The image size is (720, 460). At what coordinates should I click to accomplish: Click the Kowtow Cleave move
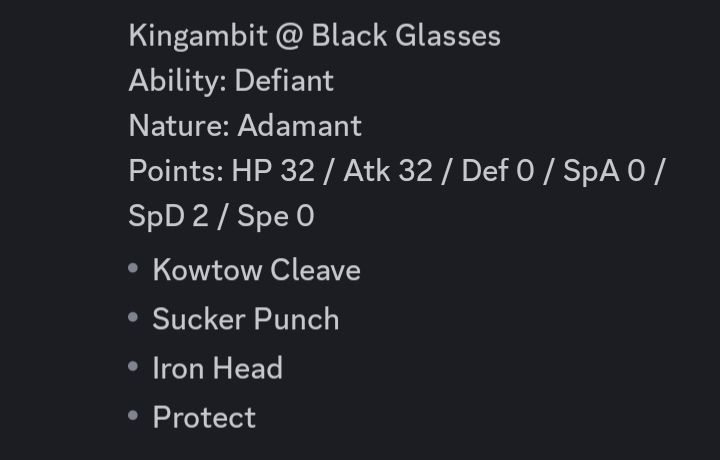(x=257, y=269)
